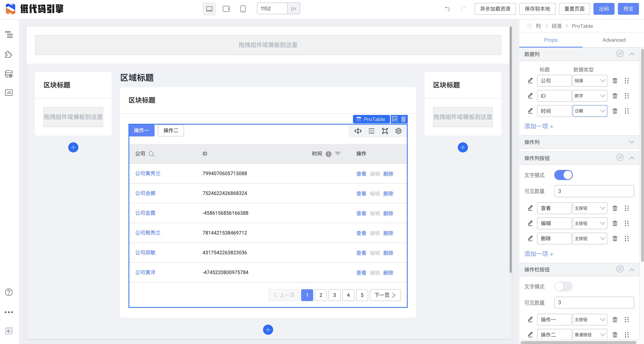The height and width of the screenshot is (344, 644).
Task: Click the table fullscreen icon
Action: pos(385,131)
